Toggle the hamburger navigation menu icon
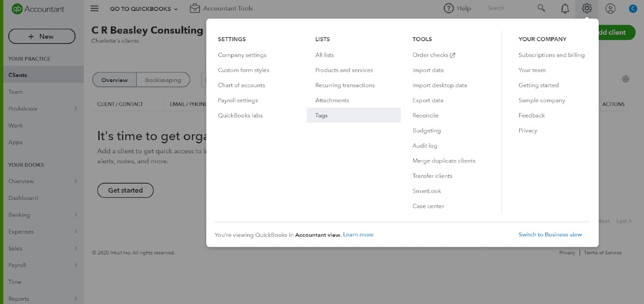644x304 pixels. point(95,8)
